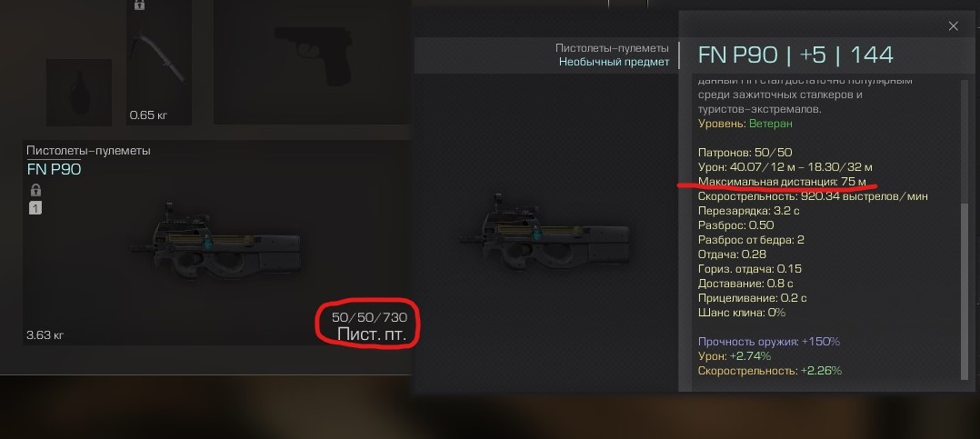Image resolution: width=980 pixels, height=439 pixels.
Task: Select the grenade inventory slot
Action: pos(79,93)
